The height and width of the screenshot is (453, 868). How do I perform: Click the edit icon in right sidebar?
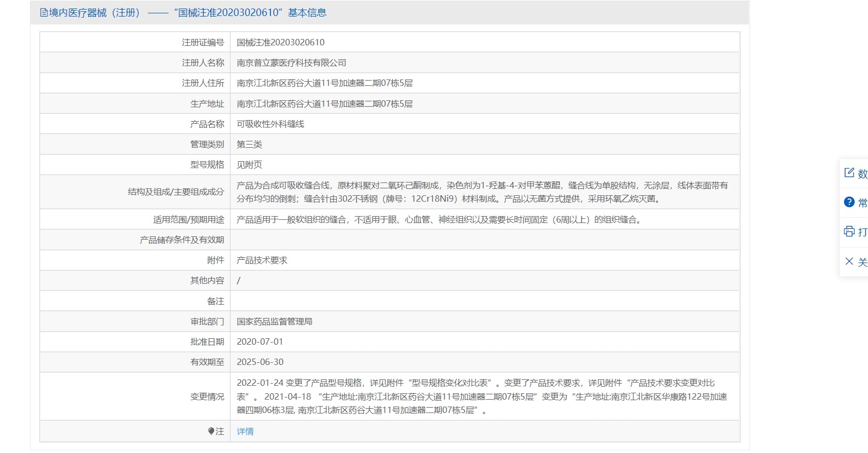[849, 172]
